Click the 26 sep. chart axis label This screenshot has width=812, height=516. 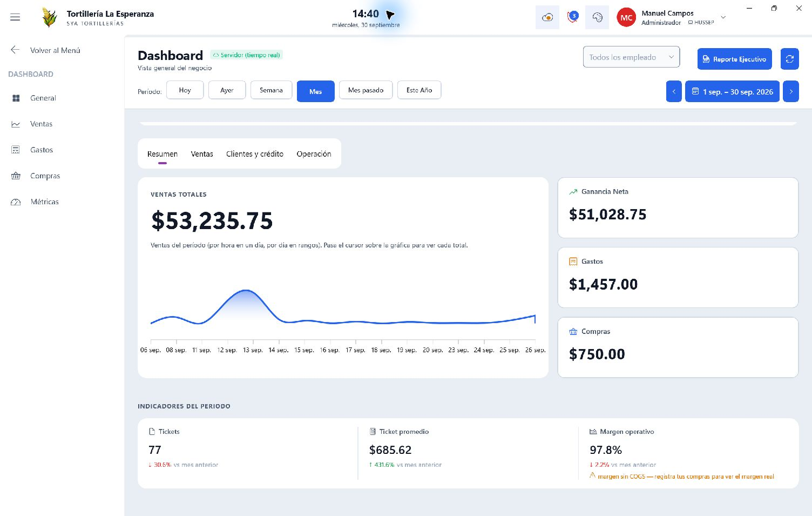[536, 350]
